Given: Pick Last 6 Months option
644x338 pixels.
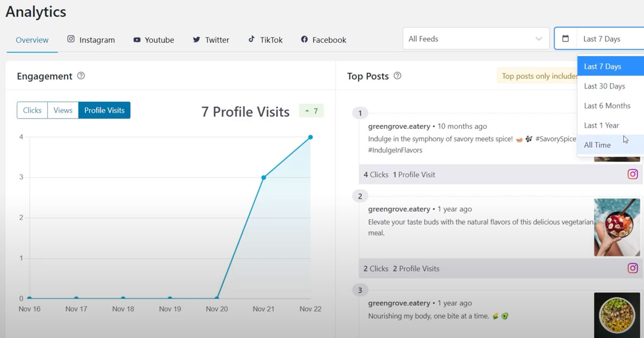Looking at the screenshot, I should pos(607,106).
